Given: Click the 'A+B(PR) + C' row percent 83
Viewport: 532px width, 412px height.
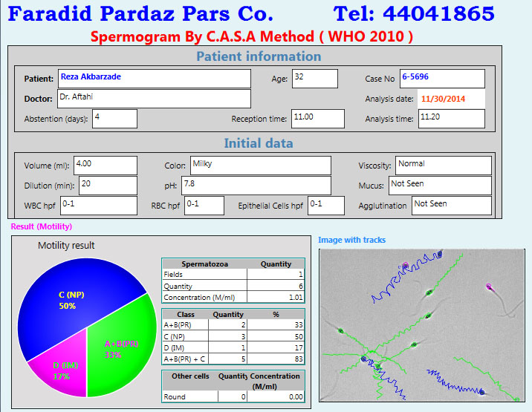Looking at the screenshot, I should click(x=276, y=359).
